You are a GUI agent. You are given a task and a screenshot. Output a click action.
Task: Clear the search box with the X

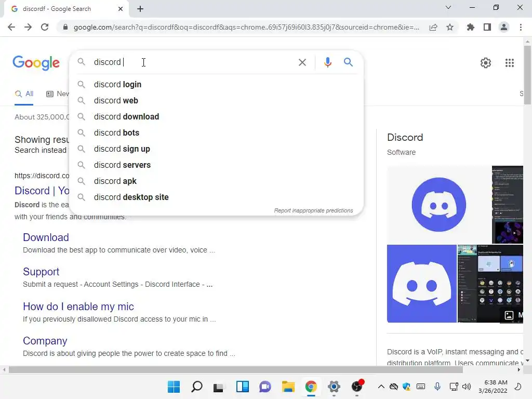tap(302, 62)
